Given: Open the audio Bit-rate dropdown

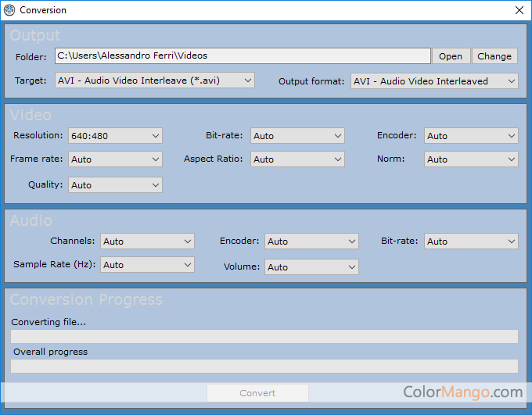Looking at the screenshot, I should pyautogui.click(x=471, y=241).
